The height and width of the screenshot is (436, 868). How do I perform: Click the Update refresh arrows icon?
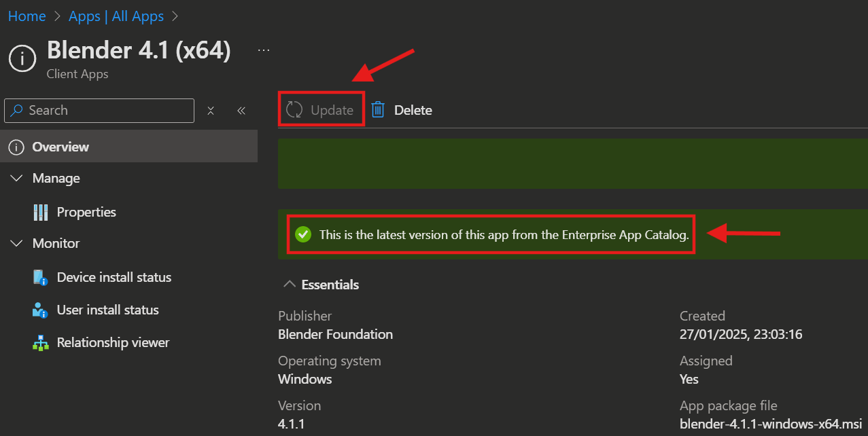[x=294, y=110]
